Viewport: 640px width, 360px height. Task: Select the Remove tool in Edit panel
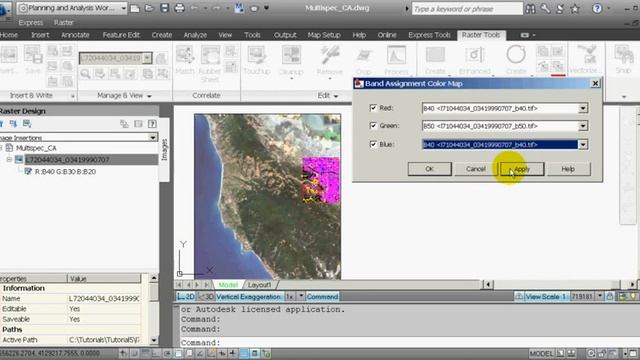(x=329, y=61)
